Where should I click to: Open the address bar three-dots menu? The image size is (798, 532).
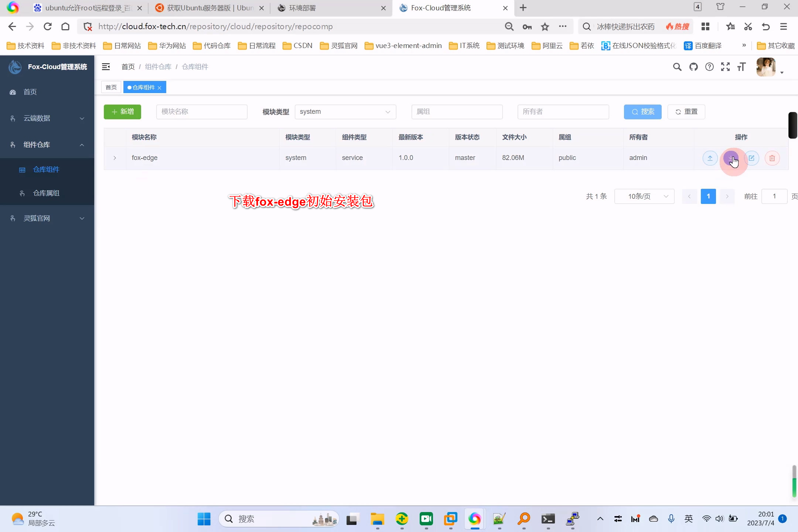(563, 26)
